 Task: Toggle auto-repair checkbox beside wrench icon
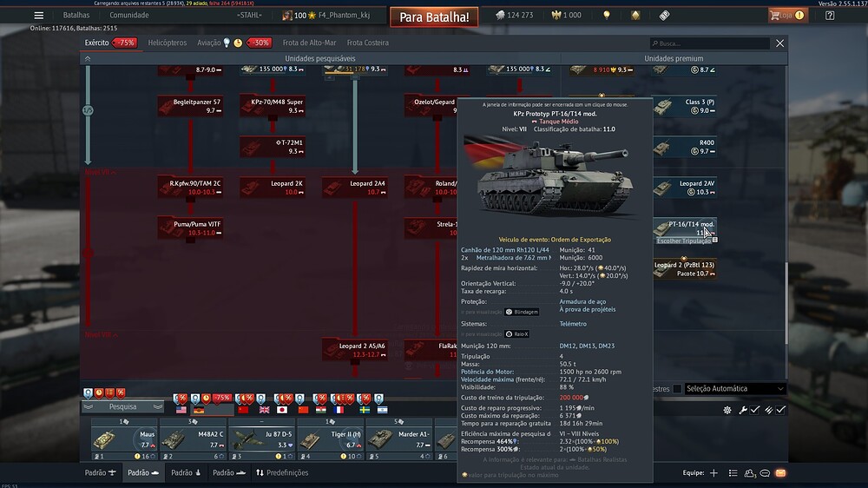(755, 410)
